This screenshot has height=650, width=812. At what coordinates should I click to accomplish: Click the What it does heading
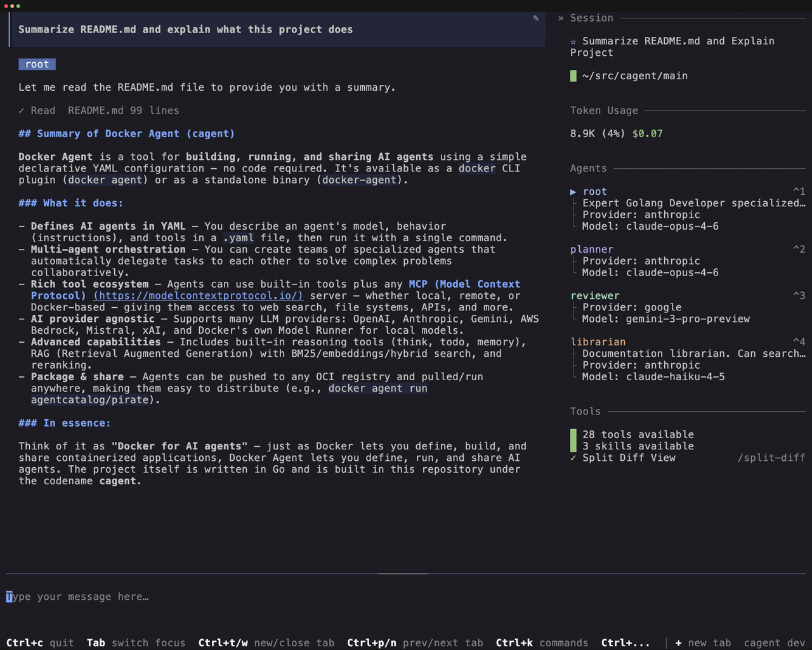(71, 203)
